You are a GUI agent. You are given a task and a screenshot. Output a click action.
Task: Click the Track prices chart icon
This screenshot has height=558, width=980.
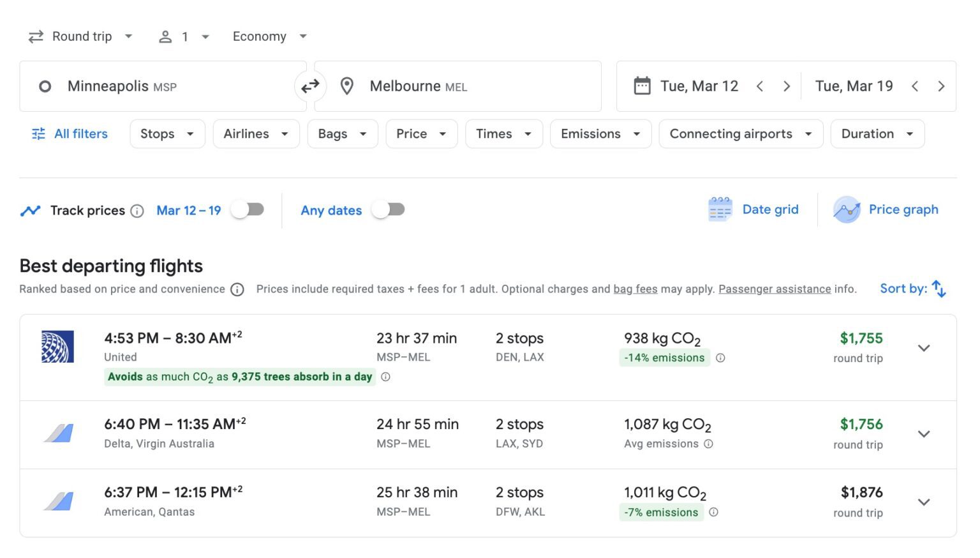[x=30, y=210]
